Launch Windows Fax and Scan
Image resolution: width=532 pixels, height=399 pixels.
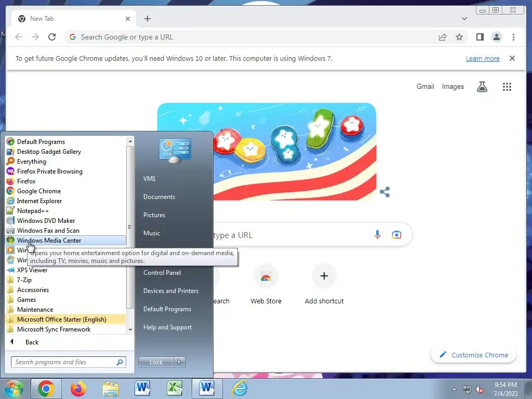pos(66,230)
